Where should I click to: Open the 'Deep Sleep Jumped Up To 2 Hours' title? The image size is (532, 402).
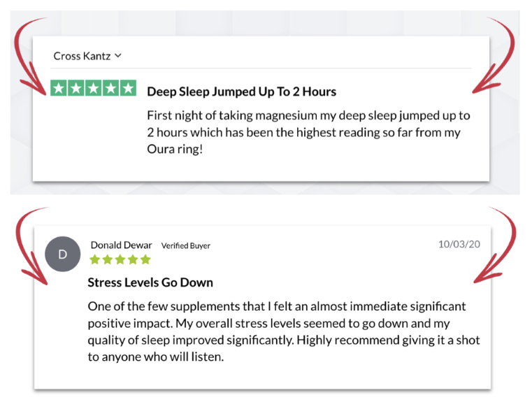242,92
